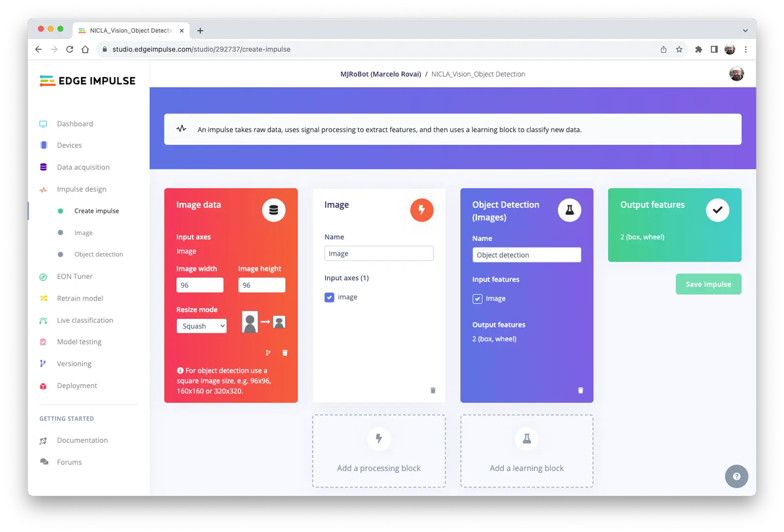This screenshot has width=784, height=532.
Task: Add a processing block
Action: (379, 451)
